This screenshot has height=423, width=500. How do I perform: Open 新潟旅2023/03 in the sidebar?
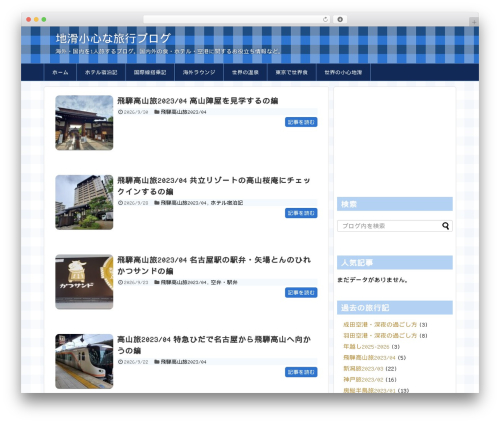tap(363, 369)
